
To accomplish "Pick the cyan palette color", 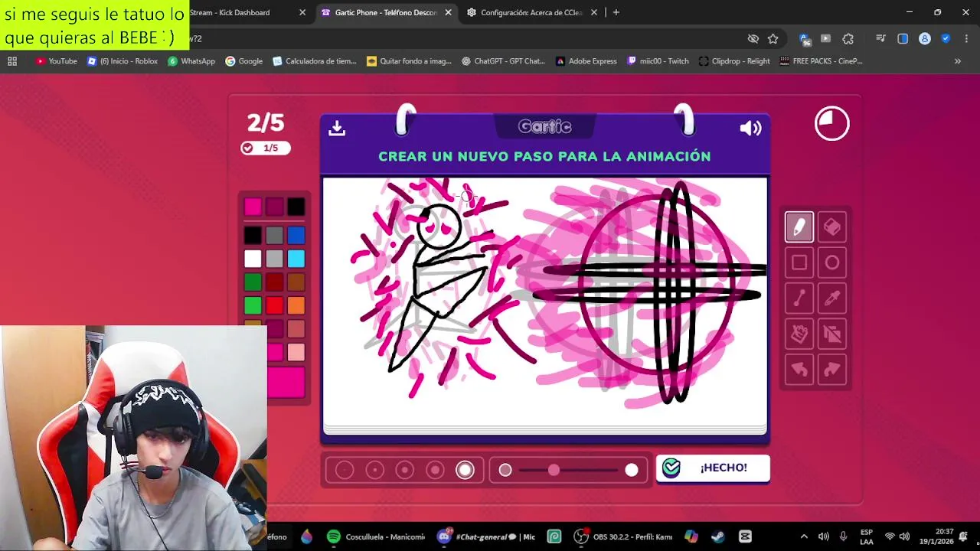I will 296,259.
